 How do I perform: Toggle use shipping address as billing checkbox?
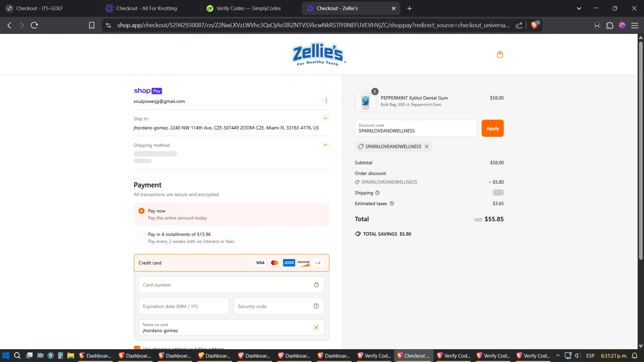tap(137, 348)
